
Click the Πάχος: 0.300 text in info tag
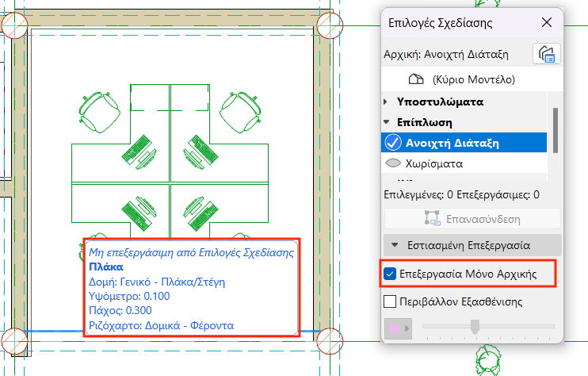120,310
